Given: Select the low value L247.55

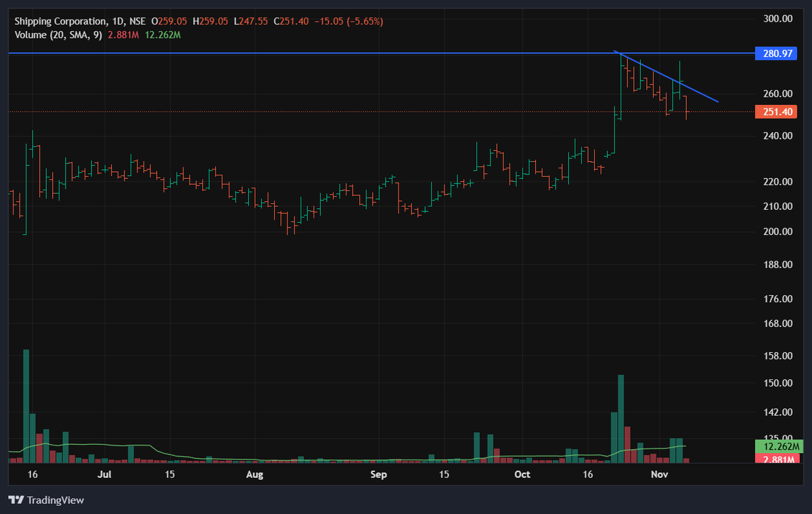Looking at the screenshot, I should pos(252,22).
